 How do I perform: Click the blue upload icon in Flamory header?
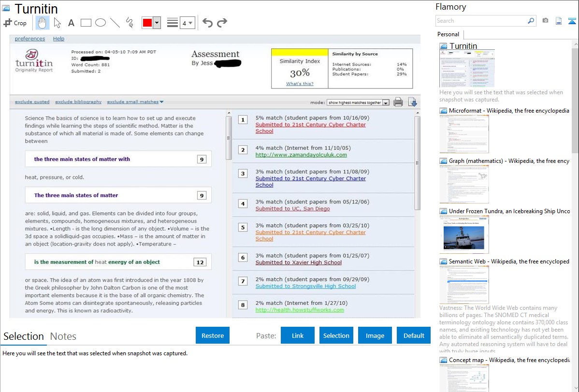pos(572,21)
